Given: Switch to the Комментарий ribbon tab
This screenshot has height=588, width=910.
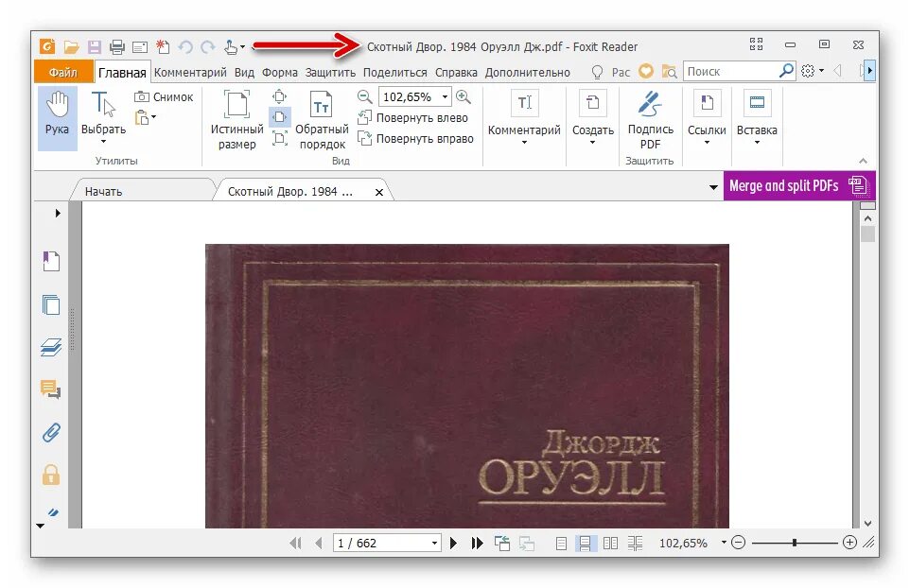Looking at the screenshot, I should click(x=190, y=73).
